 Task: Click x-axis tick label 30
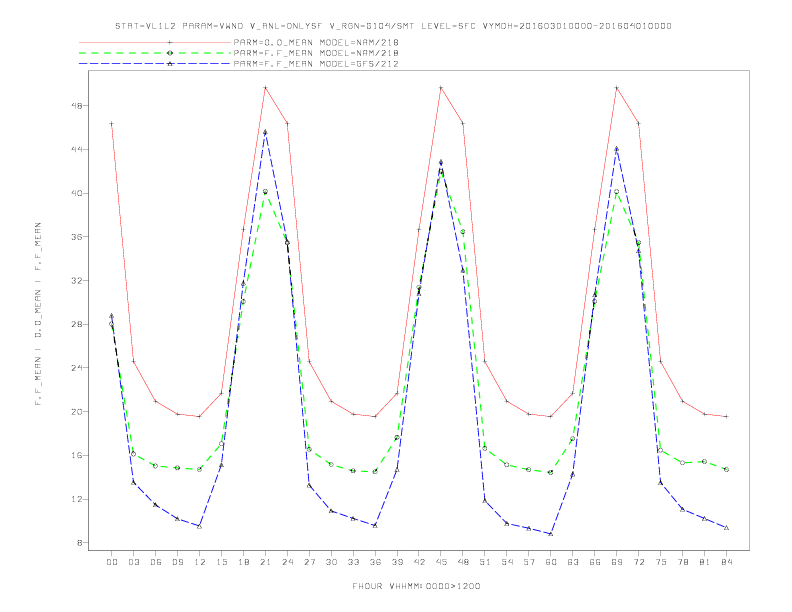331,562
